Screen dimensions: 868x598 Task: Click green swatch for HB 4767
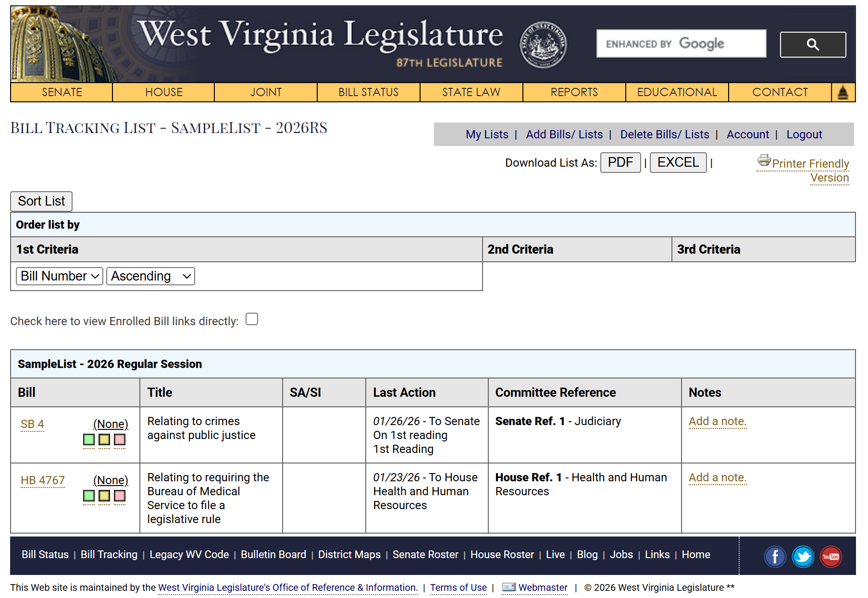[89, 496]
